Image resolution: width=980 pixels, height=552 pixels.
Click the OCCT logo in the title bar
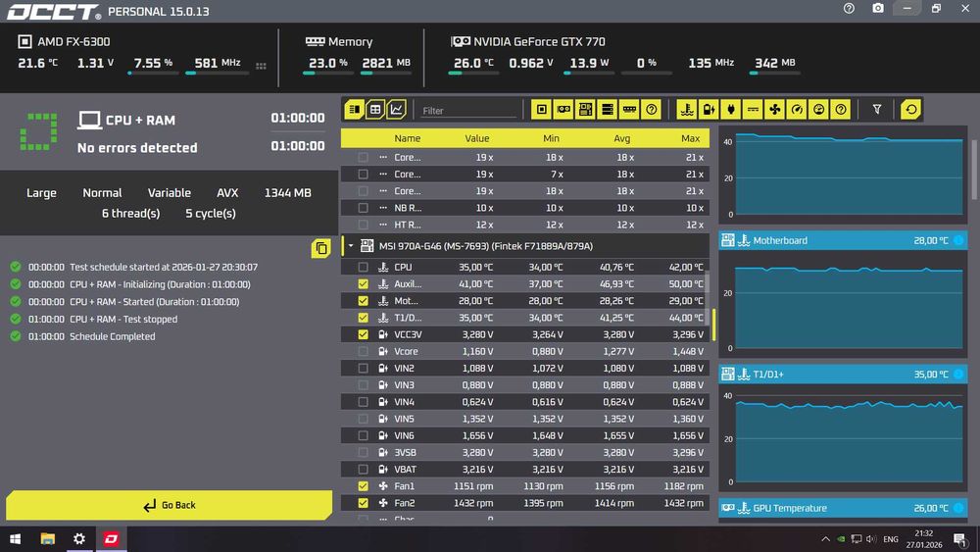(x=54, y=12)
